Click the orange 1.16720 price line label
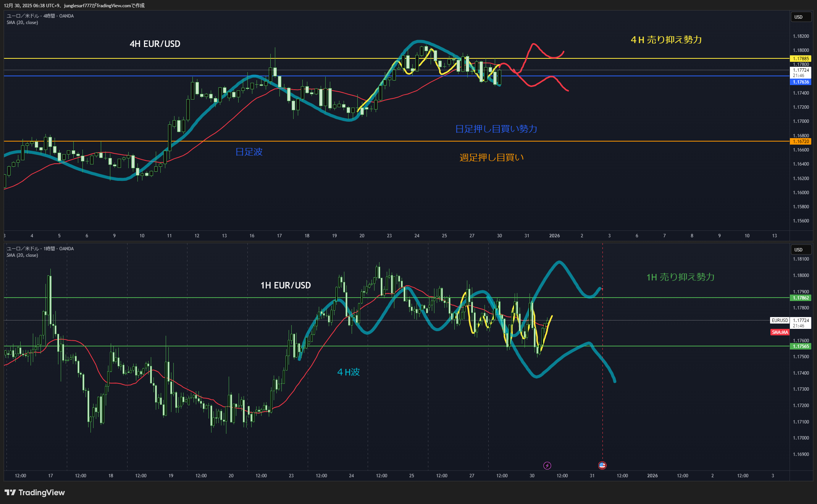 point(801,142)
